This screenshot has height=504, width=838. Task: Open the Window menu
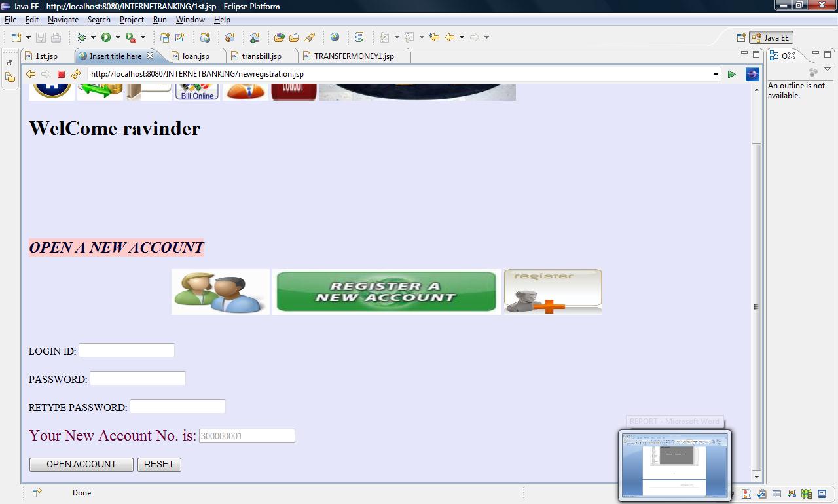click(191, 20)
